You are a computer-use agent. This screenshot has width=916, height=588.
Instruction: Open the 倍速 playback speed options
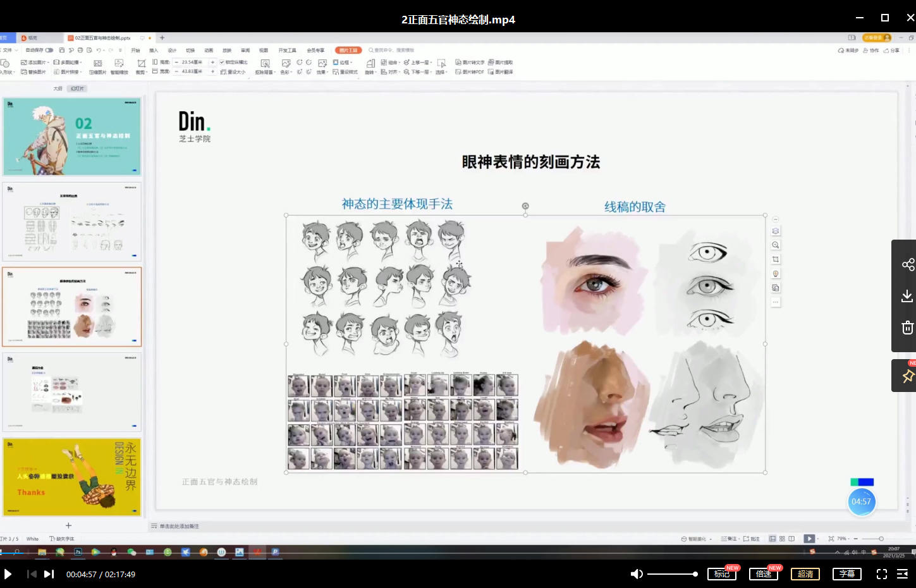point(763,574)
